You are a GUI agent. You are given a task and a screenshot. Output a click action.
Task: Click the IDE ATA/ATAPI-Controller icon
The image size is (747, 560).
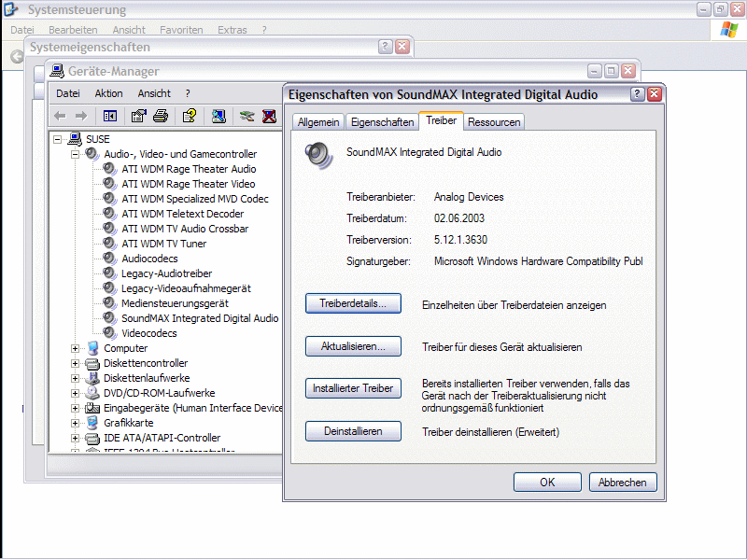92,438
